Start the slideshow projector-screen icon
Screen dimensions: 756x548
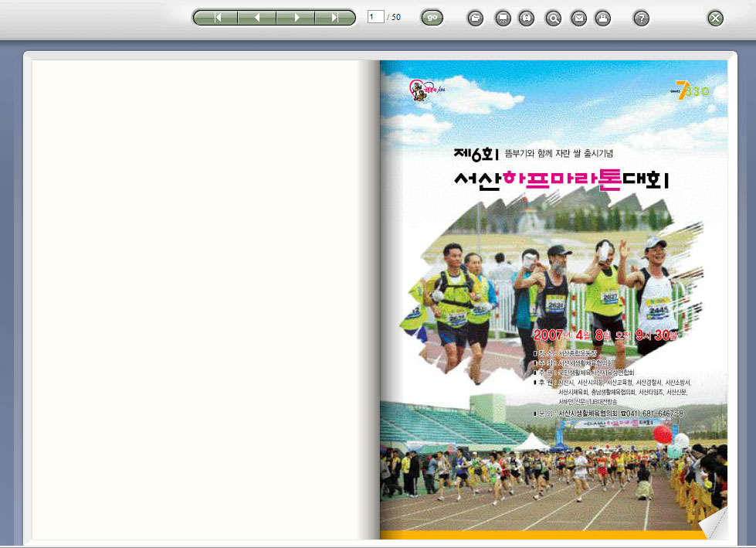click(503, 19)
